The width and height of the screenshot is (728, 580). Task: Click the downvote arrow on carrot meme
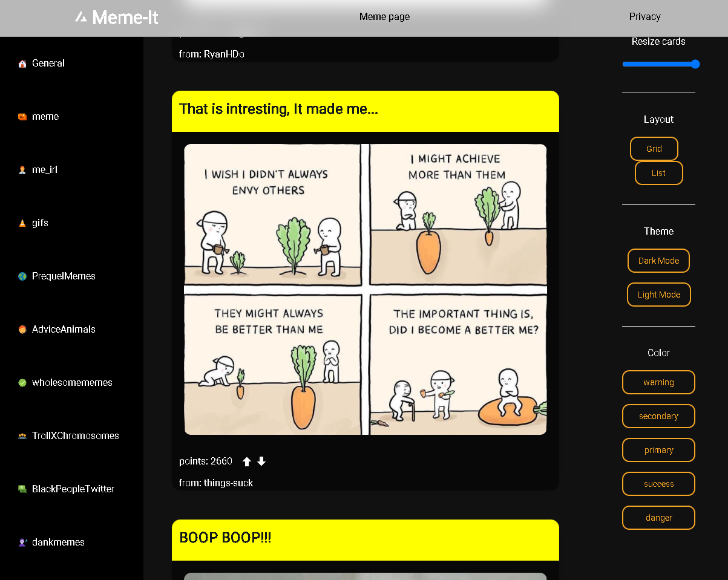click(x=261, y=461)
